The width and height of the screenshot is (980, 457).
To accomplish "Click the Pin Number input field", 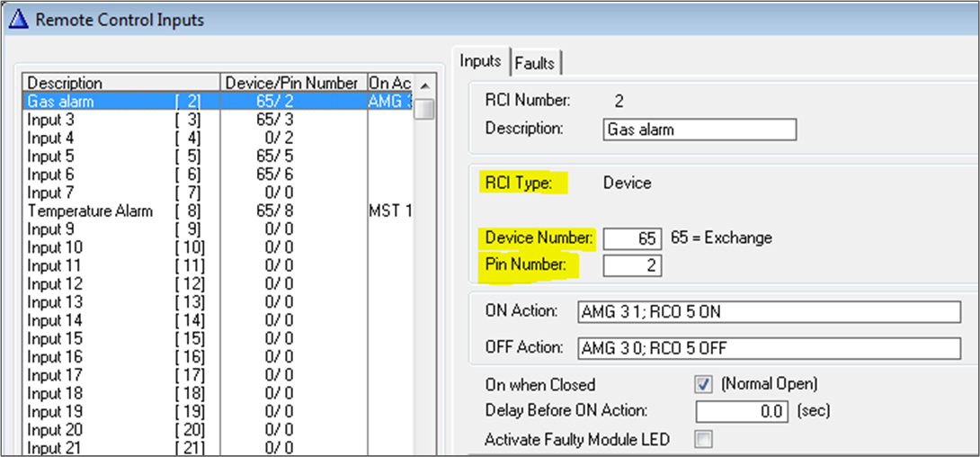I will tap(632, 265).
